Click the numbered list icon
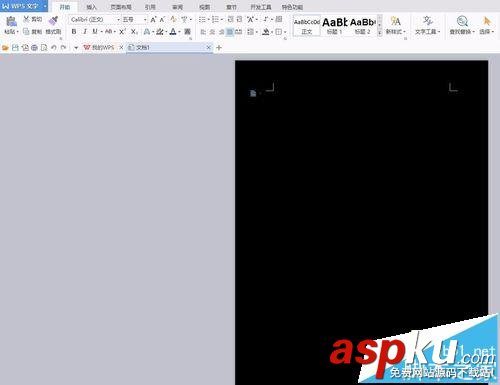 point(215,20)
